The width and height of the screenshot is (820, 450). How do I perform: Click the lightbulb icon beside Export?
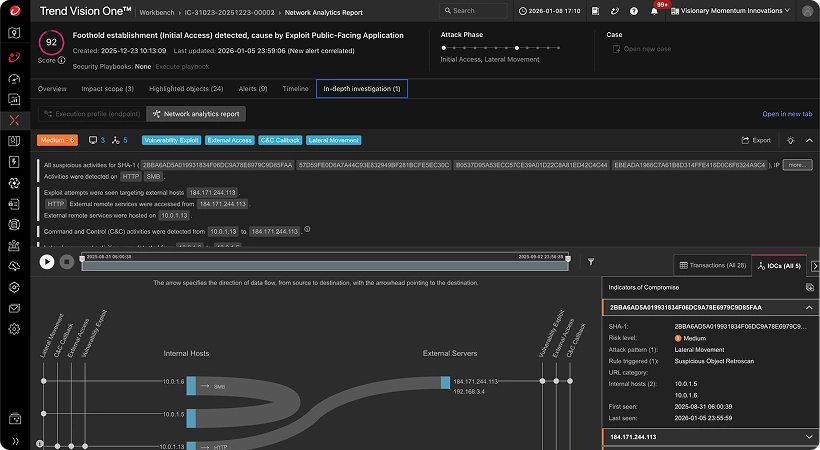790,141
